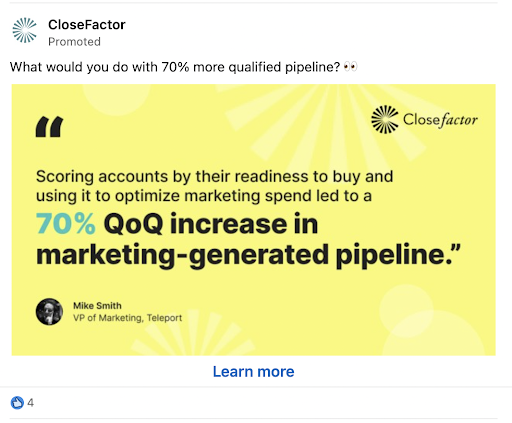Click the quote text about scoring accounts
Screen dimensions: 512x423
point(215,186)
